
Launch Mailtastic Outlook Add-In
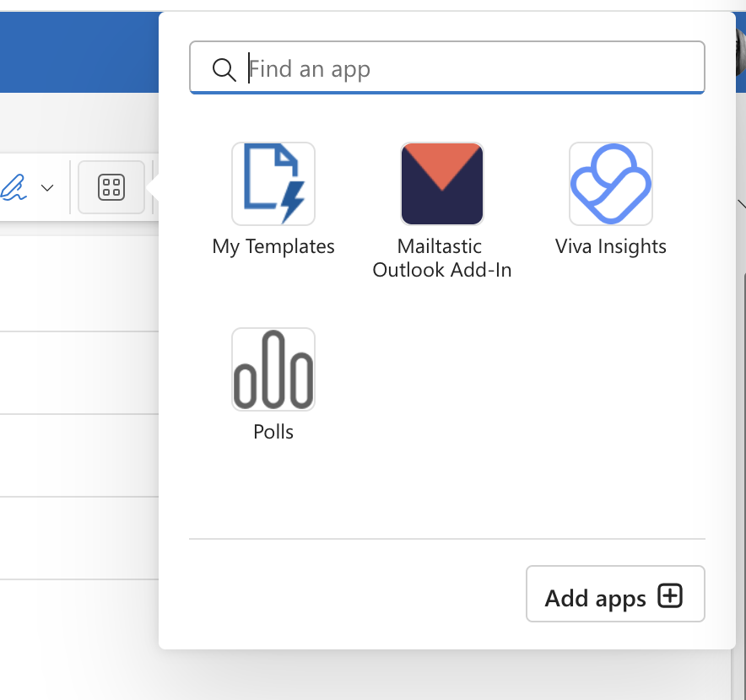442,184
